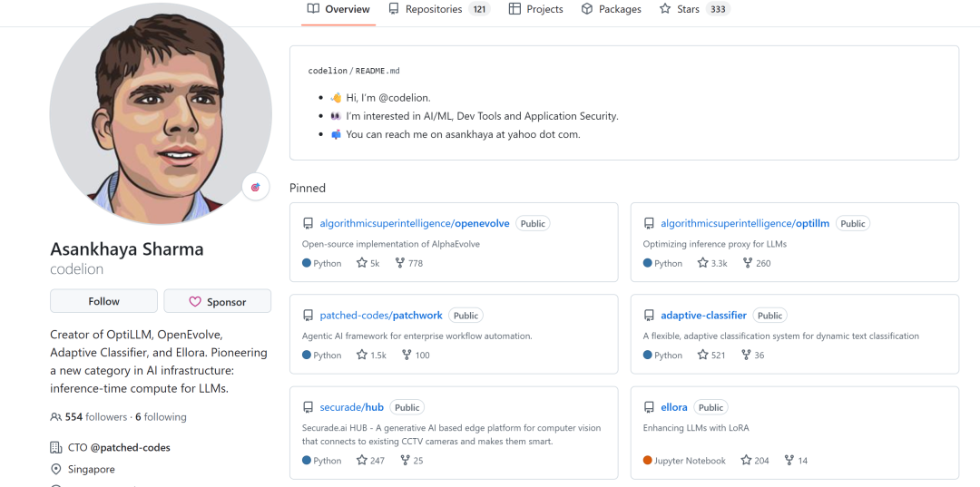Click the fork icon on optillm card
Screen dimensions: 980x487
748,263
